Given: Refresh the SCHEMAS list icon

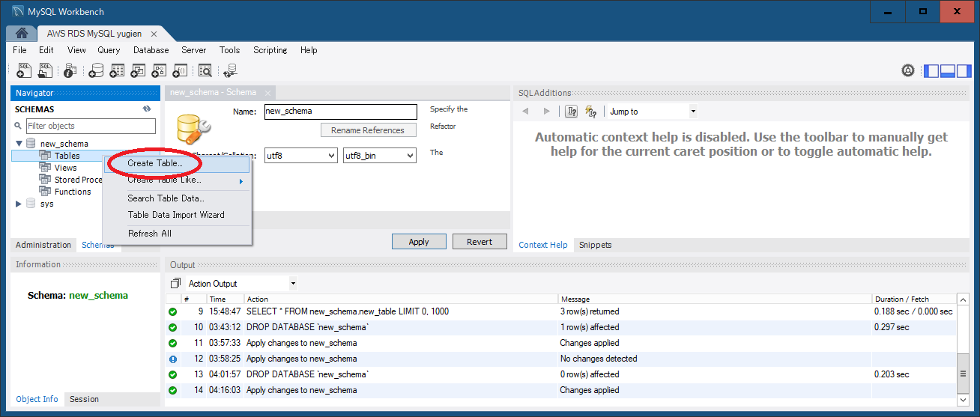Looking at the screenshot, I should point(147,109).
